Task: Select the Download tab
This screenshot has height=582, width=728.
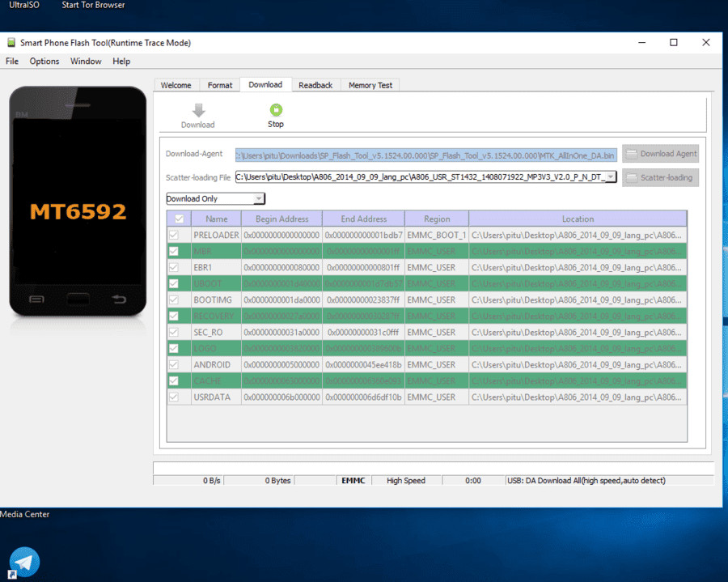Action: pos(265,84)
